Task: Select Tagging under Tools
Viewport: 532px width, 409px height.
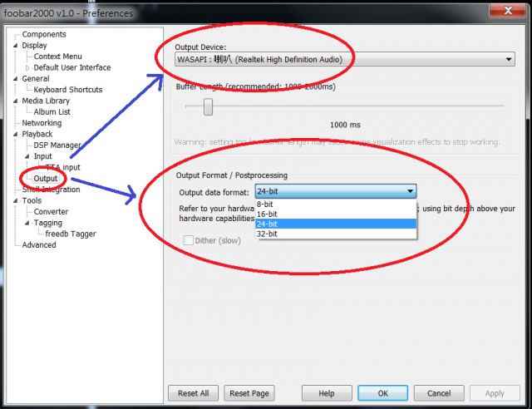Action: (x=48, y=223)
